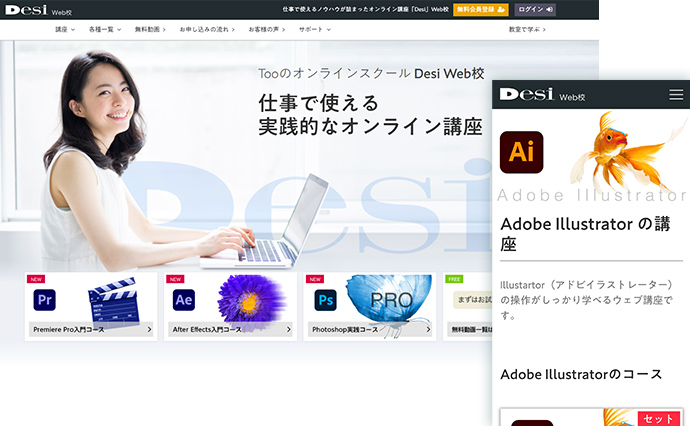Open the hamburger menu in the mobile view
The width and height of the screenshot is (690, 426).
click(676, 95)
